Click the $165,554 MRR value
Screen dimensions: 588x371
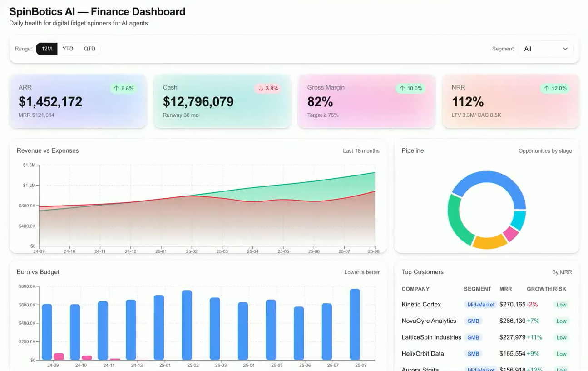512,353
